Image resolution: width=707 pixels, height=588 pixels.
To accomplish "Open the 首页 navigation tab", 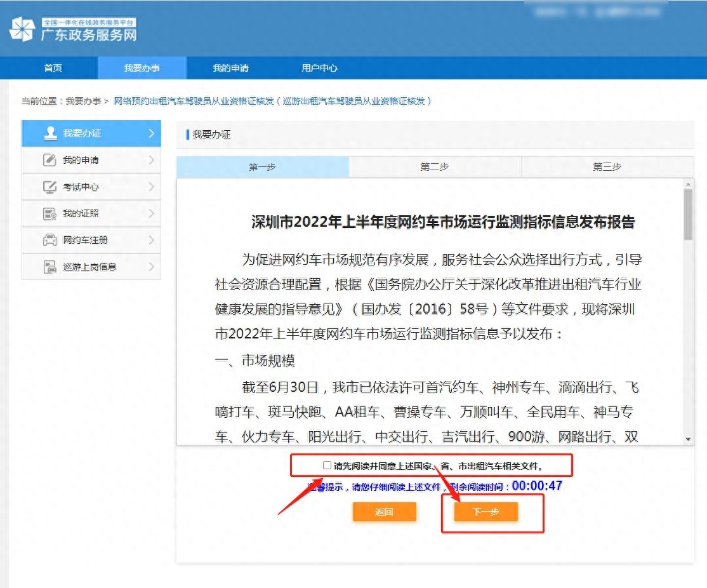I will [53, 68].
